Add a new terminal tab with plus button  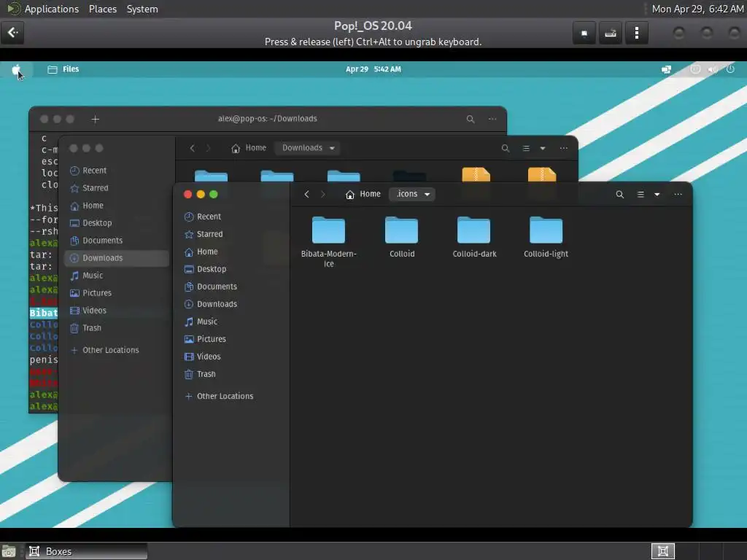coord(96,119)
